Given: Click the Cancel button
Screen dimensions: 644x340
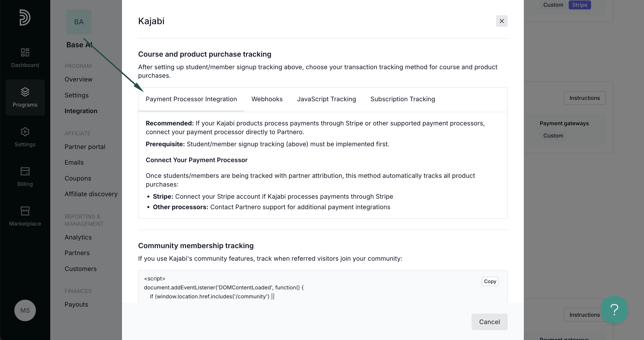Looking at the screenshot, I should pyautogui.click(x=489, y=322).
